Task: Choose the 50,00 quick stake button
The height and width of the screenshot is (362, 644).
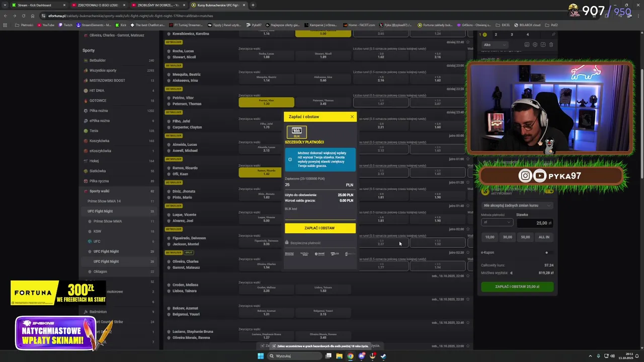Action: pos(525,237)
